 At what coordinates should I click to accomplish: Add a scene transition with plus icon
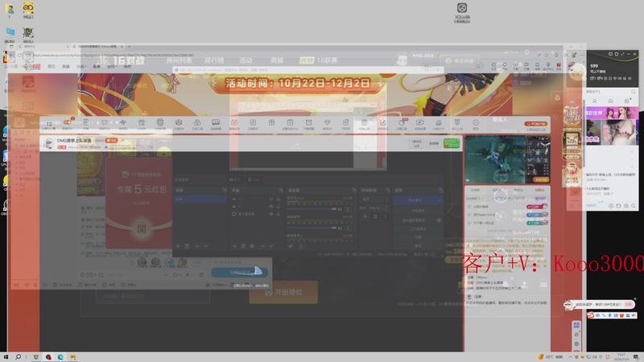pyautogui.click(x=365, y=216)
